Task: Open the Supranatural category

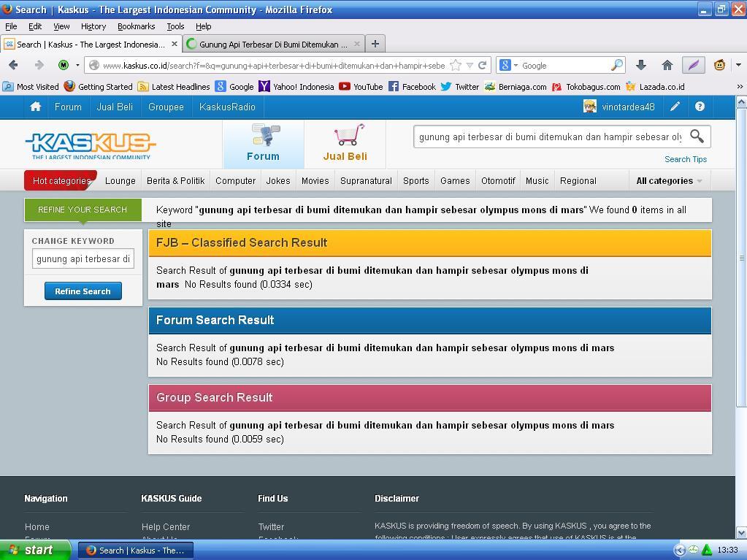Action: 366,181
